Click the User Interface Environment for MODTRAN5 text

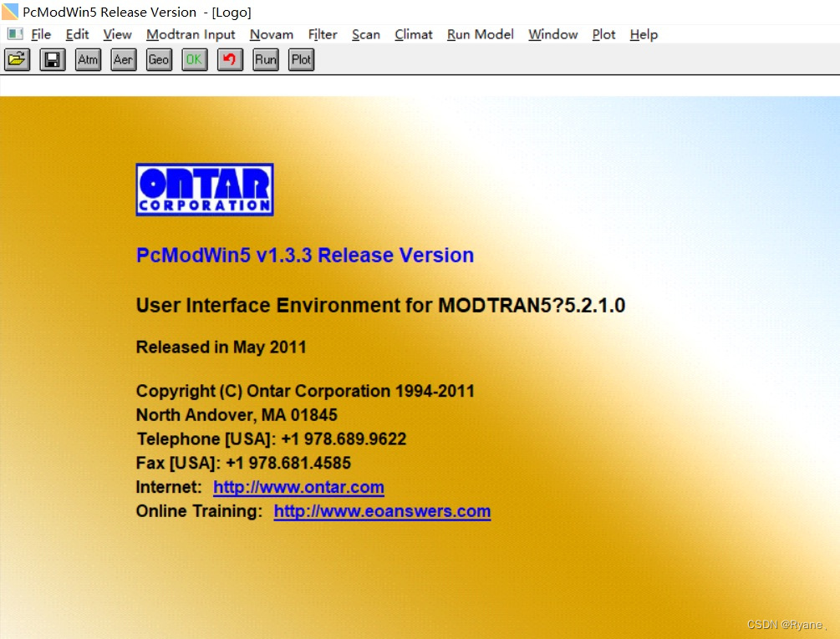[380, 305]
